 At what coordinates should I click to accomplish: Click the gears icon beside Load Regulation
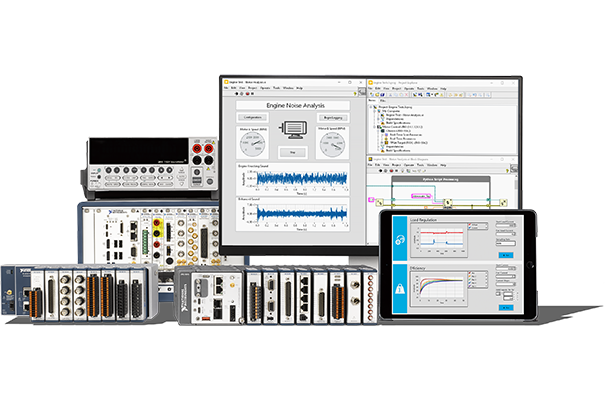click(399, 240)
